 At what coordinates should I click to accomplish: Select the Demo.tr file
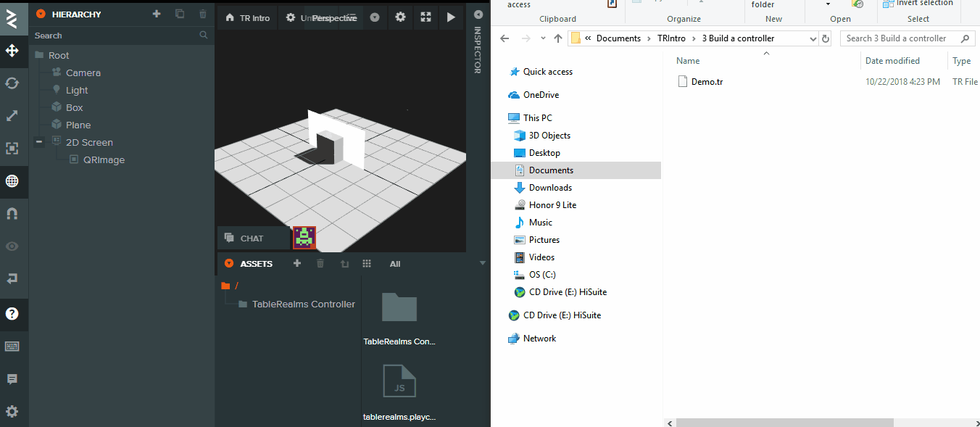(x=707, y=82)
